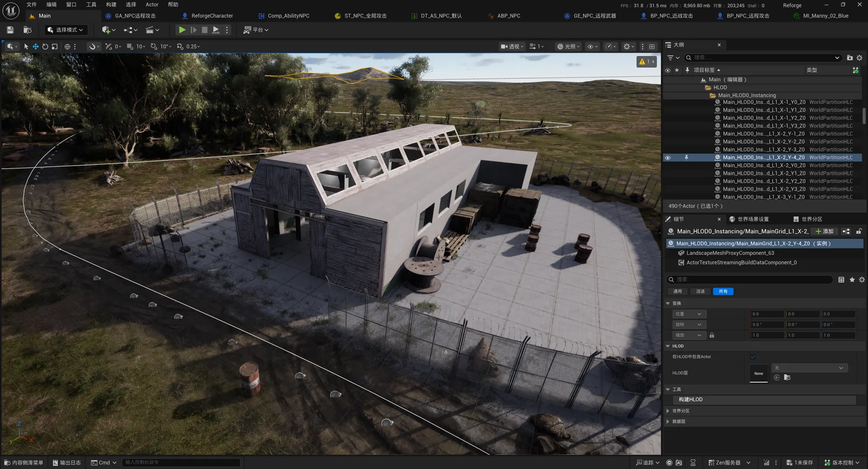This screenshot has height=469, width=868.
Task: Click the outliner search field
Action: point(763,58)
